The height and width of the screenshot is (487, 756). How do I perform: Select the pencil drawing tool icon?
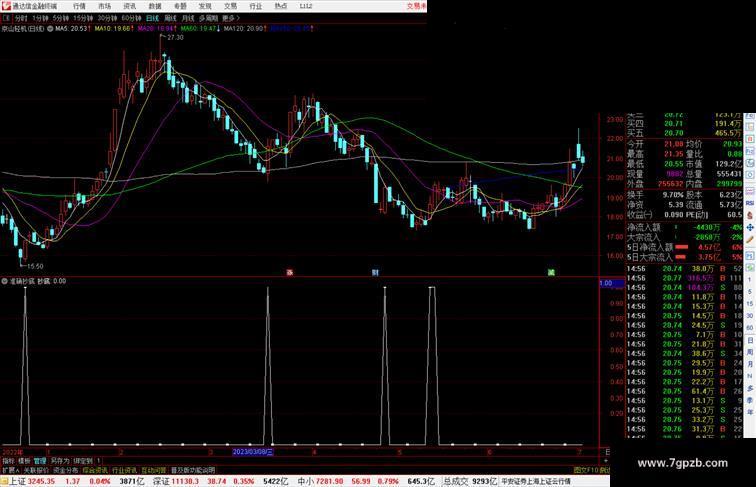[750, 240]
